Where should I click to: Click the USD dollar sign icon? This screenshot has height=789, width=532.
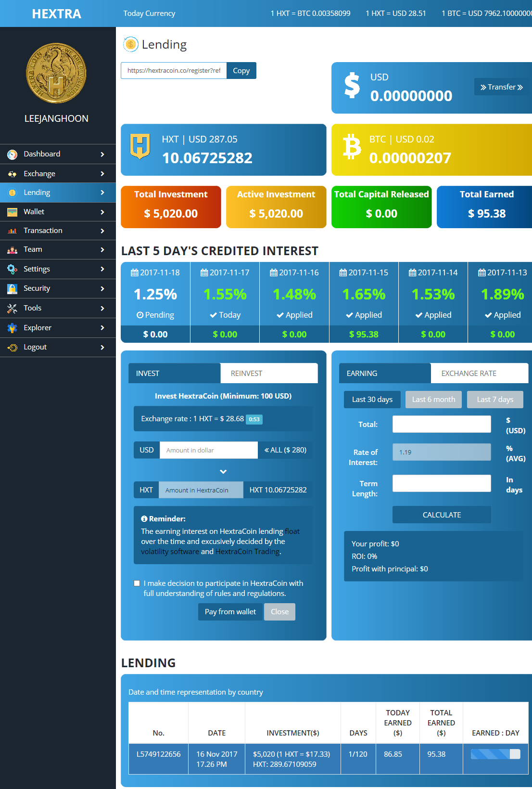(352, 85)
